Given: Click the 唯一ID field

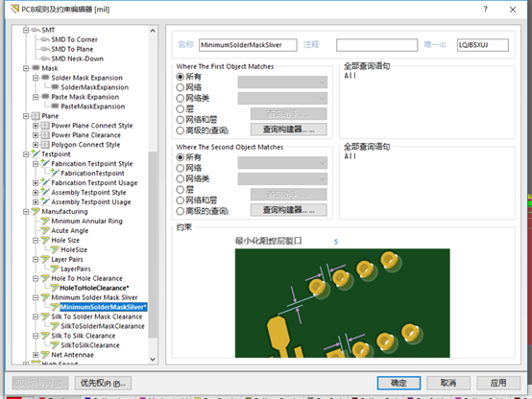Looking at the screenshot, I should point(483,45).
